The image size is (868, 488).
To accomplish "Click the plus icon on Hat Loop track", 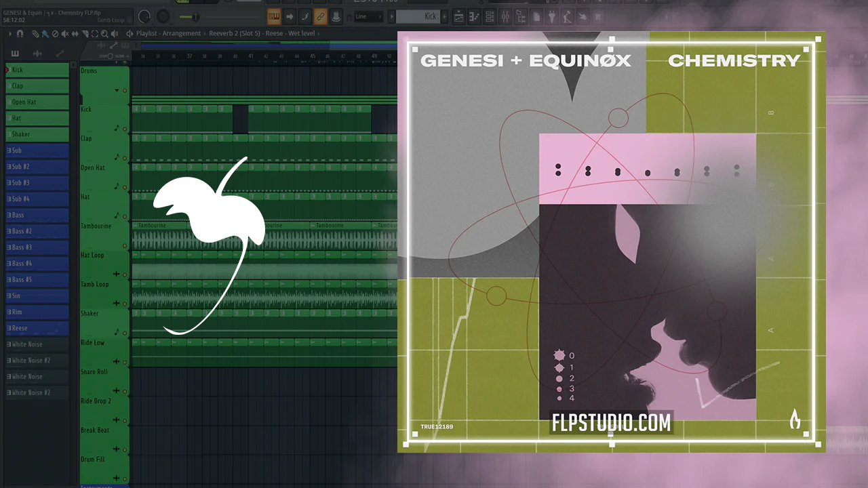I will tap(117, 274).
